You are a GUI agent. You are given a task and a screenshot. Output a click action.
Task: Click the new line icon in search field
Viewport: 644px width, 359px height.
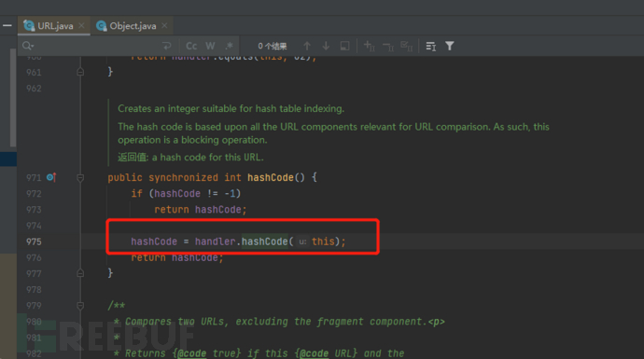167,46
